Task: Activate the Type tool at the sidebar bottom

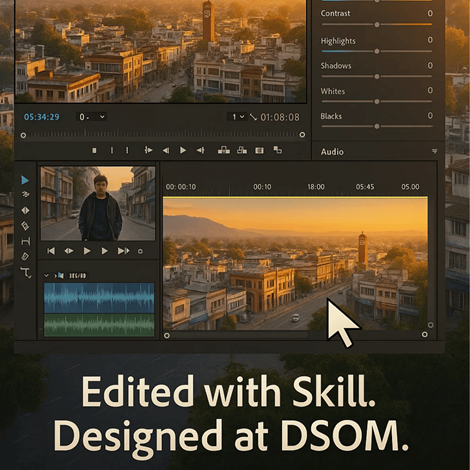Action: pos(26,273)
